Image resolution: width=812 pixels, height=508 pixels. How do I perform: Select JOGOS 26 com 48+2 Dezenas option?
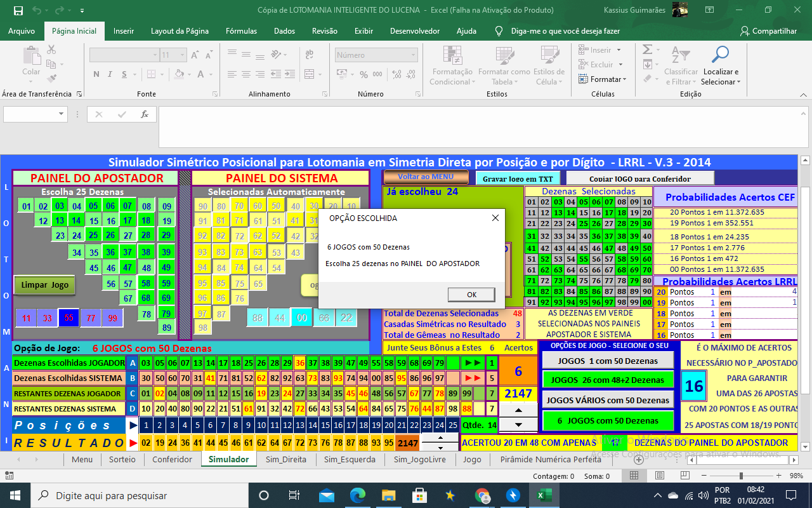608,380
